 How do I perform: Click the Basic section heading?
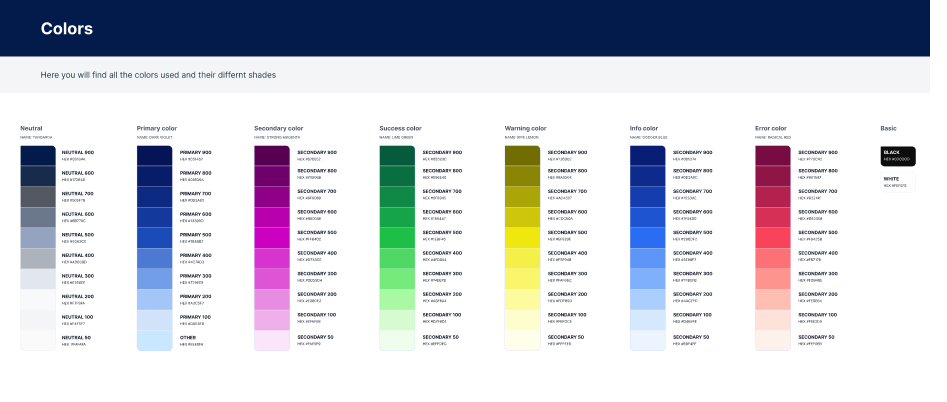pyautogui.click(x=888, y=128)
